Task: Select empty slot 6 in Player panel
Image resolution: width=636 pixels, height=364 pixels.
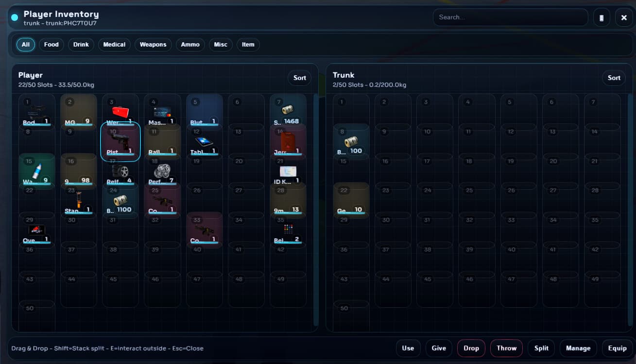Action: click(x=246, y=112)
